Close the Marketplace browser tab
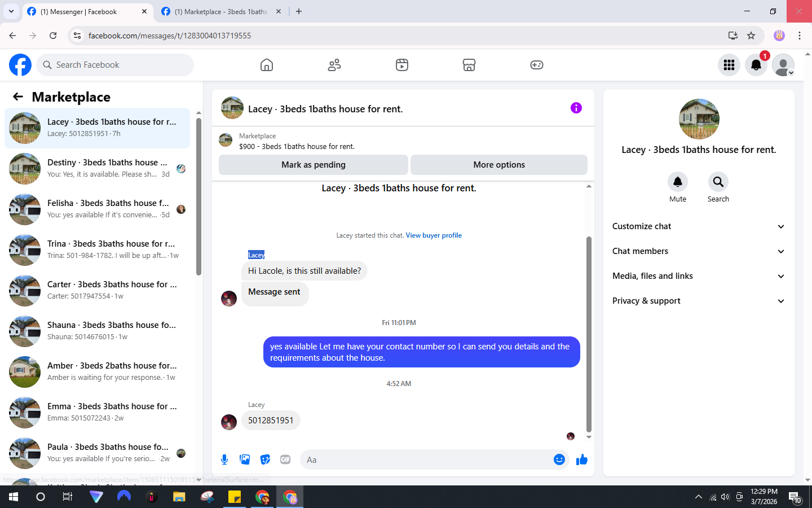The width and height of the screenshot is (812, 508). (279, 11)
